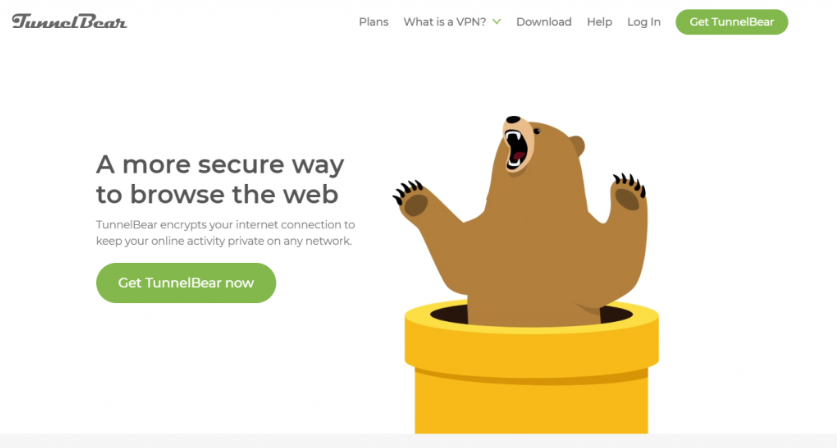Go to the Download page

coord(544,22)
